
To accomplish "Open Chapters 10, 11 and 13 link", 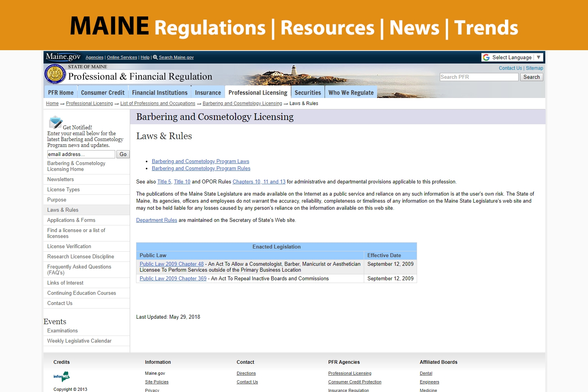I will (x=259, y=181).
